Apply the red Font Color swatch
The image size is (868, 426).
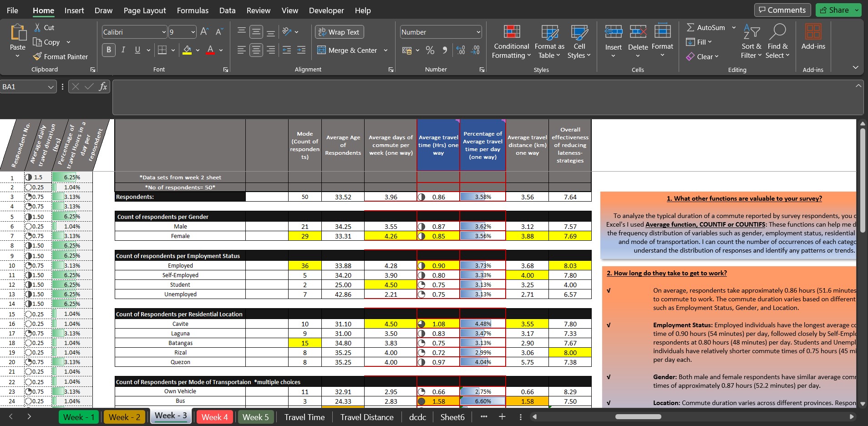(210, 50)
